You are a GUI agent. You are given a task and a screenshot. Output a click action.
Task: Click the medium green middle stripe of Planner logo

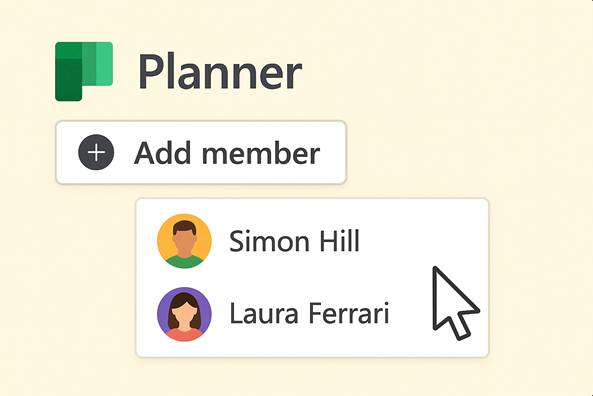[x=89, y=64]
